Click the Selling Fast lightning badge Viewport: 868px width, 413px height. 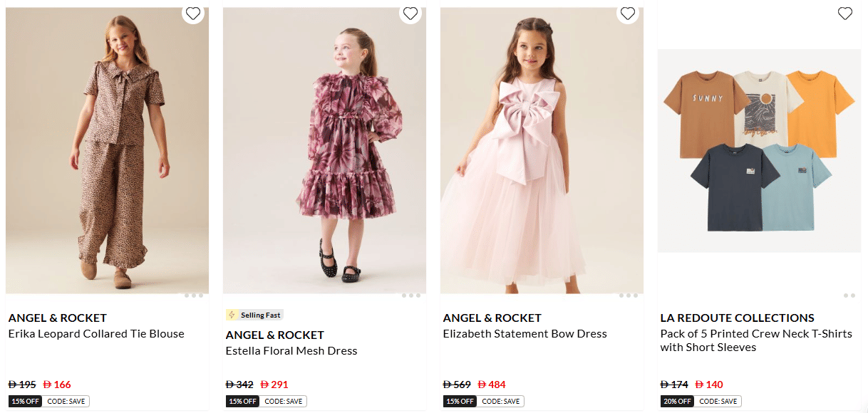[x=254, y=315]
